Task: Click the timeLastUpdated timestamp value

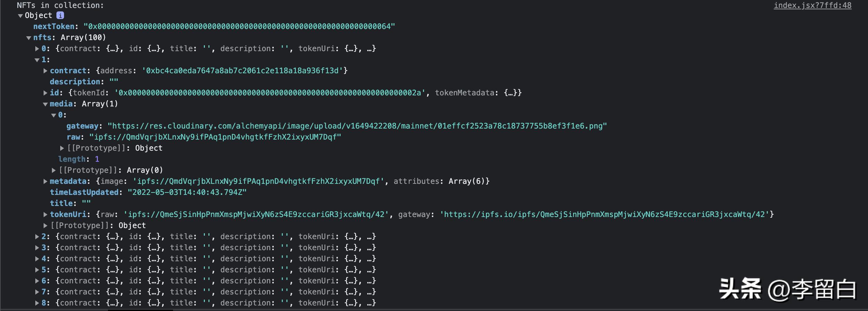Action: (x=187, y=192)
